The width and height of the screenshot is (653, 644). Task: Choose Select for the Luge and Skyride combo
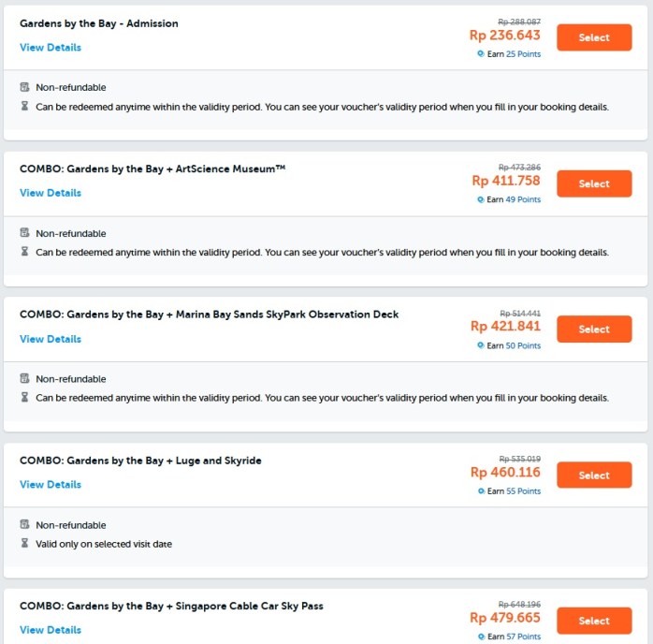point(594,476)
